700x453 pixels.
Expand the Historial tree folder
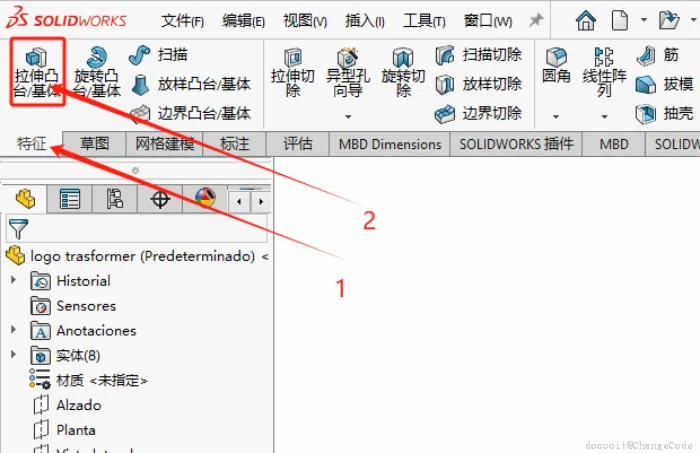coord(13,280)
